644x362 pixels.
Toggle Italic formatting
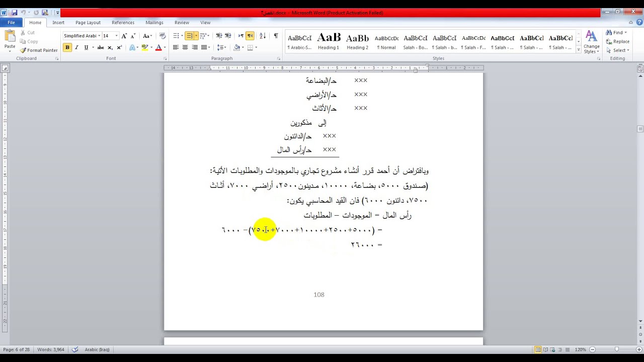coord(76,47)
